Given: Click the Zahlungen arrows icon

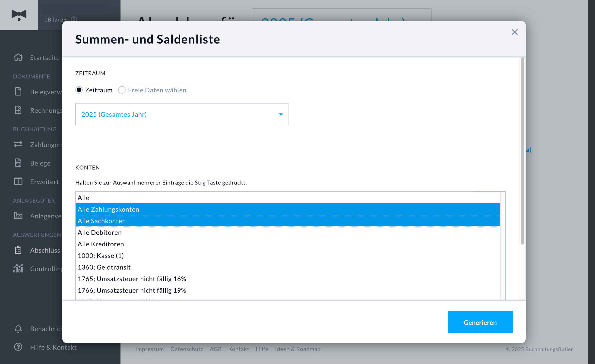Looking at the screenshot, I should click(18, 144).
